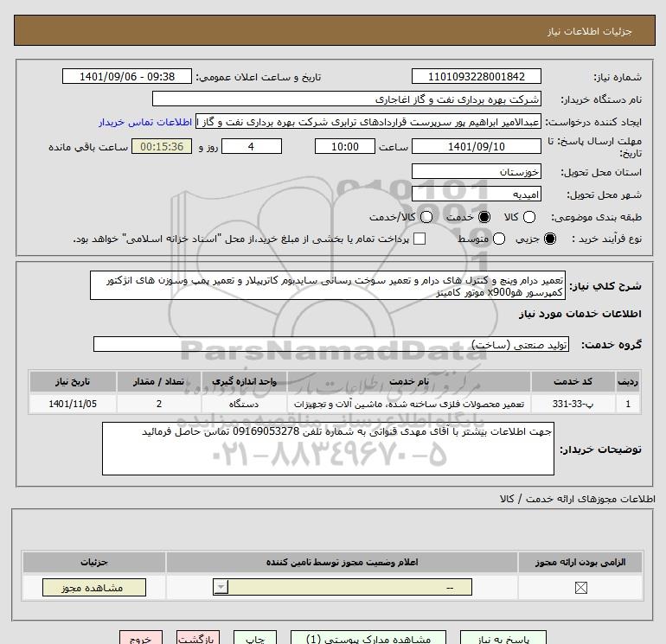Click the announcement date field 1401/09/06 - 09:38

[127, 76]
